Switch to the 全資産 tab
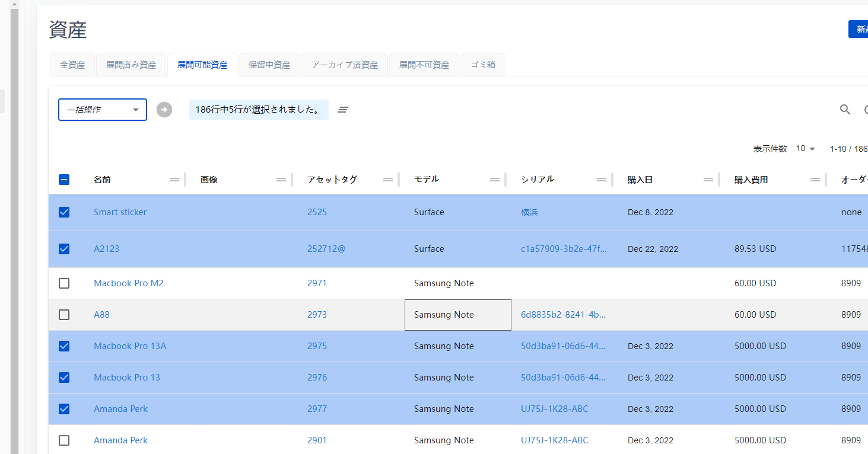 pyautogui.click(x=72, y=65)
